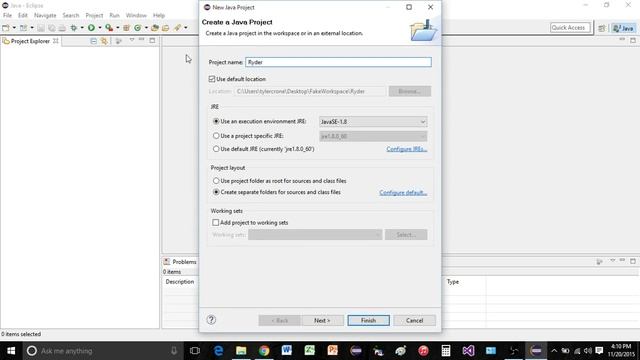Open the Help menu

pos(159,15)
